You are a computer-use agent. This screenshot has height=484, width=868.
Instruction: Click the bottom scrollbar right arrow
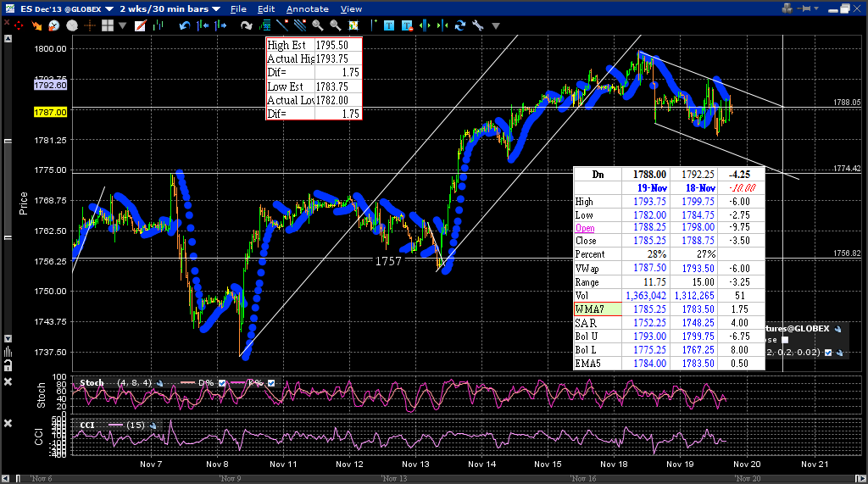tap(862, 478)
